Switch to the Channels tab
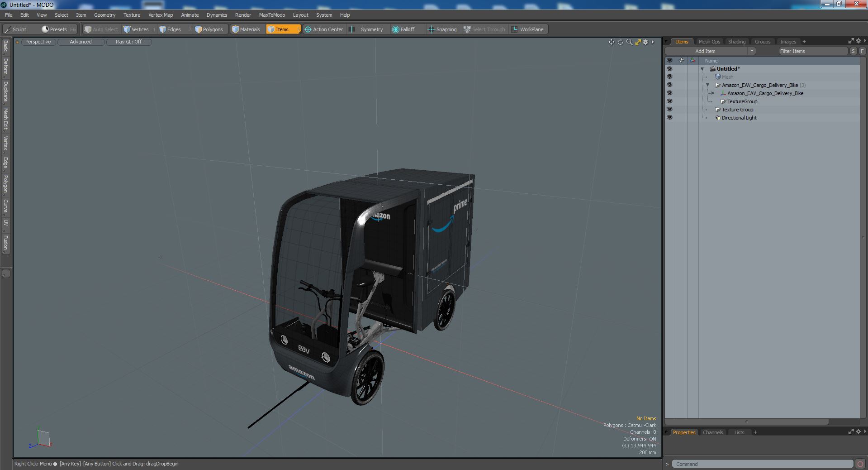868x470 pixels. tap(712, 432)
